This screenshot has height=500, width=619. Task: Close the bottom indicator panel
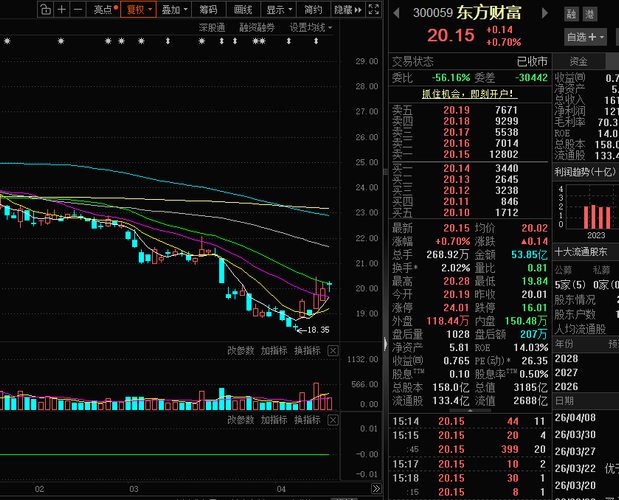point(333,420)
